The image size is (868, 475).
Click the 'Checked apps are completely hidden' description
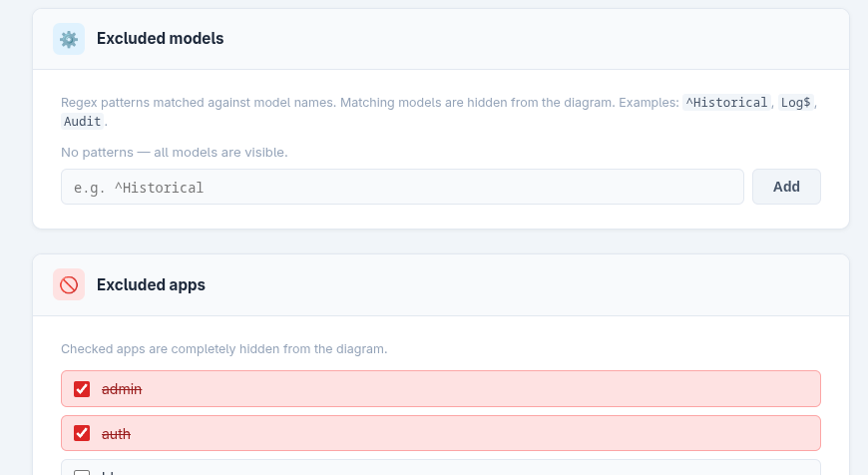(223, 349)
